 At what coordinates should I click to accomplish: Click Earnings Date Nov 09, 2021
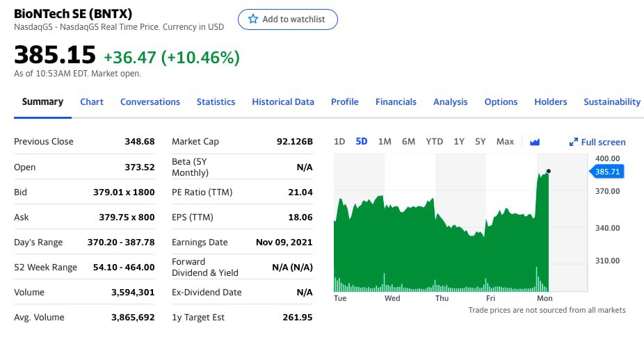pyautogui.click(x=284, y=243)
